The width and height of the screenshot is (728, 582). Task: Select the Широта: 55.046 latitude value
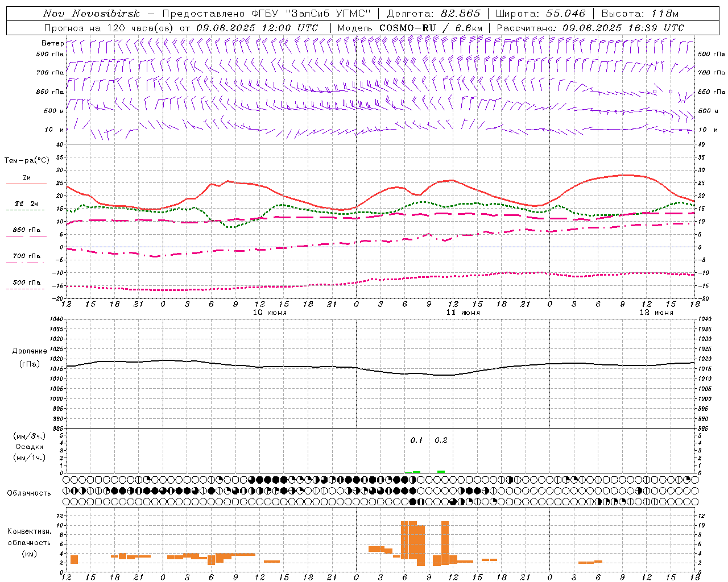(541, 14)
